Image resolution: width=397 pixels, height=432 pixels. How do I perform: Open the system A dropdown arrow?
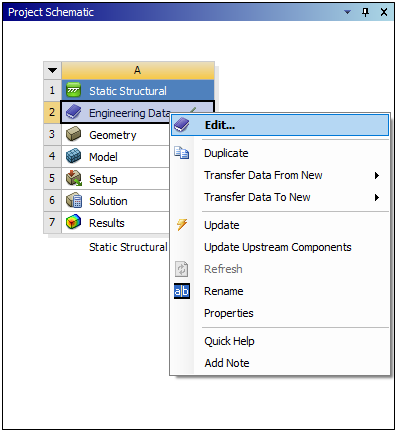click(52, 70)
